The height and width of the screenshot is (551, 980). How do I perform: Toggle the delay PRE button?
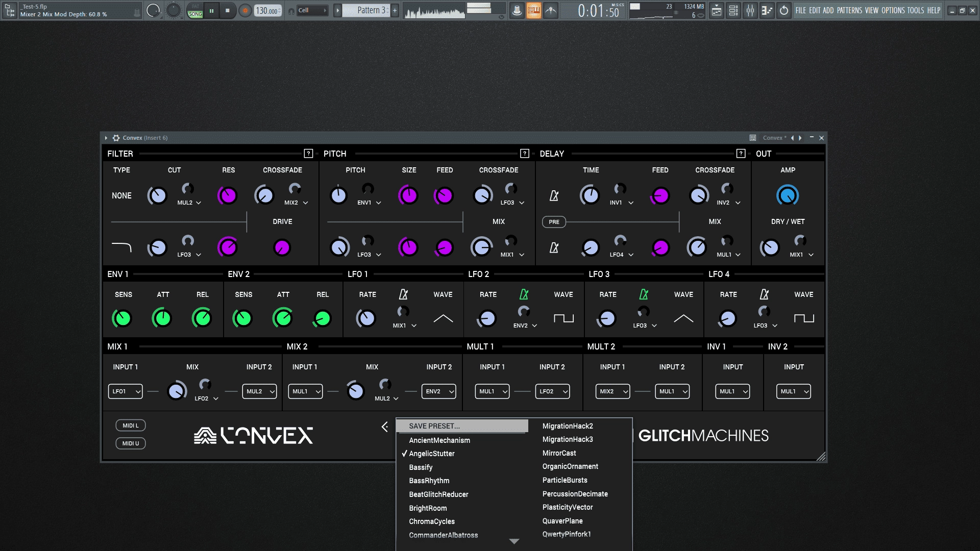click(x=554, y=222)
